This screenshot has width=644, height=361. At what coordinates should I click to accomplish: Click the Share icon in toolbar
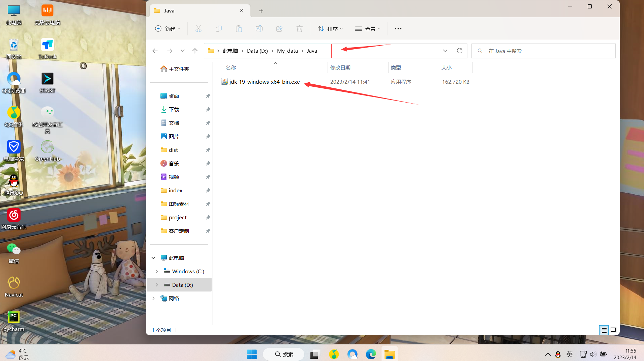tap(279, 29)
